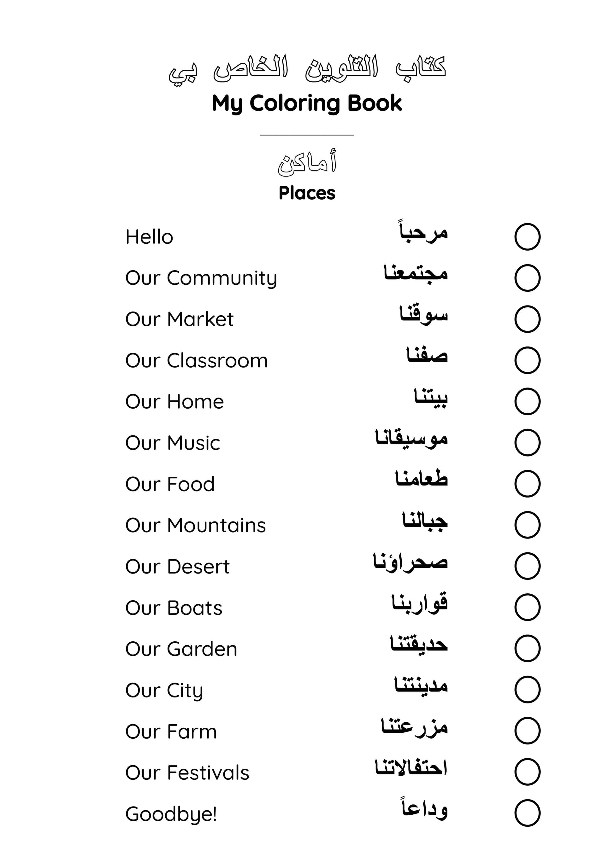This screenshot has width=614, height=868.
Task: Mark the Our City circle
Action: click(527, 690)
